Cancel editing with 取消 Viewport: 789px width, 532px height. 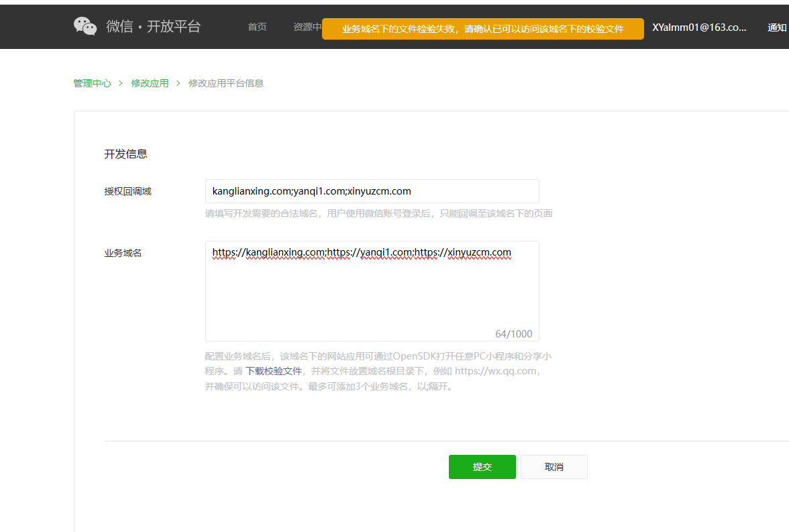[x=554, y=466]
